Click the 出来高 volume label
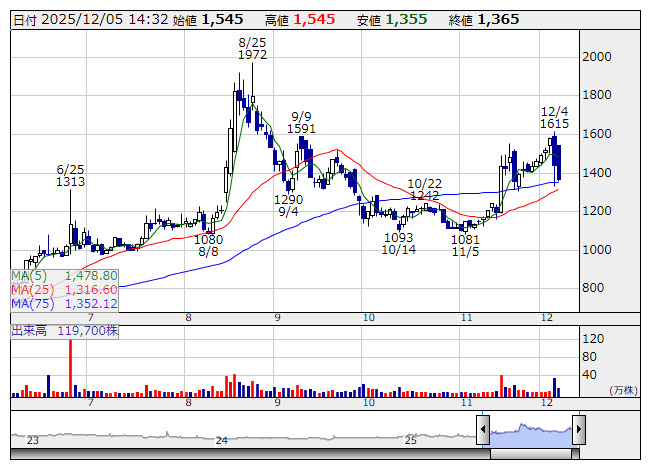This screenshot has height=470, width=653. tap(29, 329)
